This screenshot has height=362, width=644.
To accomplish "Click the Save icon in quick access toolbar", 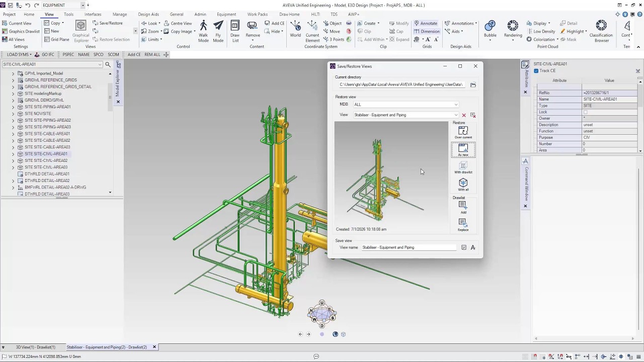I will pyautogui.click(x=11, y=5).
